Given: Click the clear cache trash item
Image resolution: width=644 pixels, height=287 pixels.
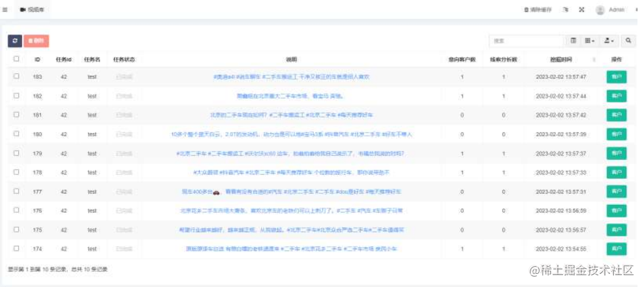Looking at the screenshot, I should (538, 9).
